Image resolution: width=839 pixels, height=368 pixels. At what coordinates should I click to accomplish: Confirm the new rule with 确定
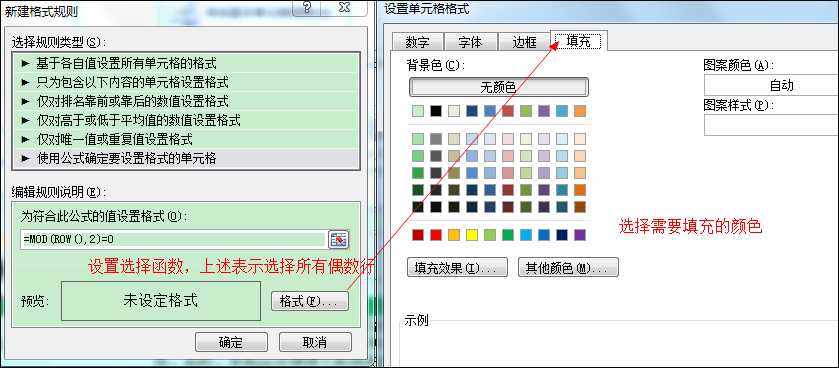pos(231,342)
